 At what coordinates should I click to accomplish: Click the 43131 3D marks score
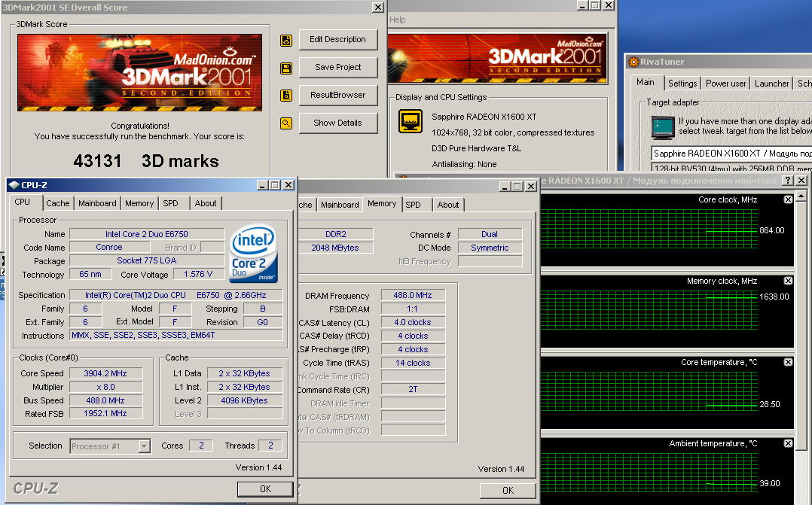(x=146, y=161)
